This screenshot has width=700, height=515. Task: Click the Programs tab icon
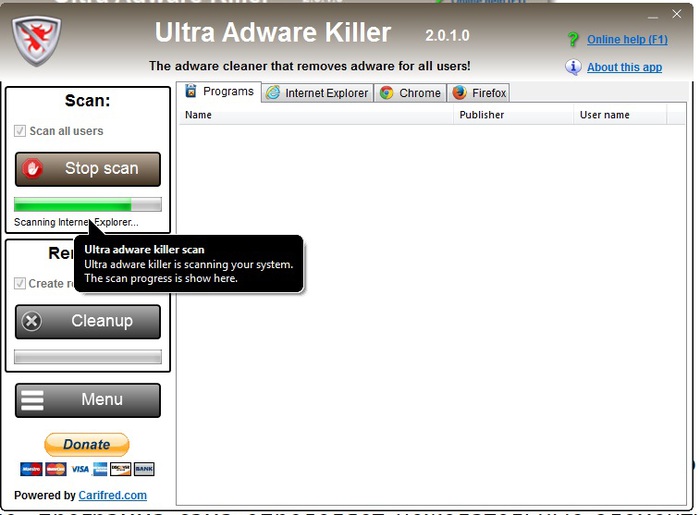coord(191,91)
